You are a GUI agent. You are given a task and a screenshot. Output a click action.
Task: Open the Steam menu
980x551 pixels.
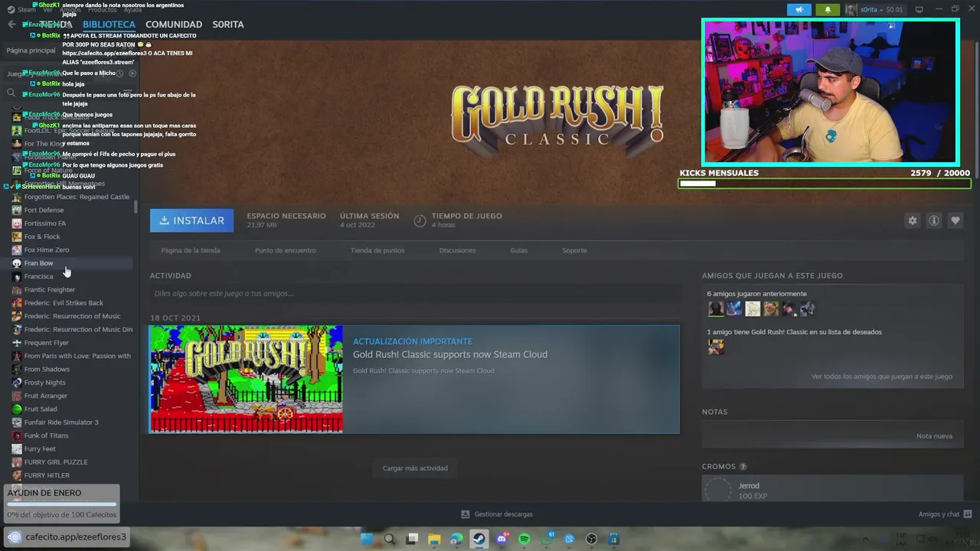[x=27, y=10]
